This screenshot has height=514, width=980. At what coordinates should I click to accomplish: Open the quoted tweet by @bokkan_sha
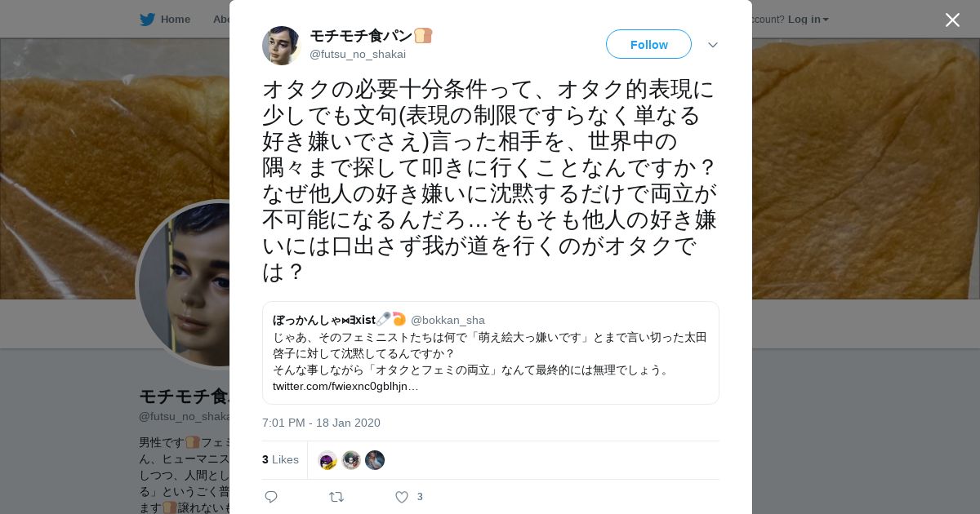[491, 352]
